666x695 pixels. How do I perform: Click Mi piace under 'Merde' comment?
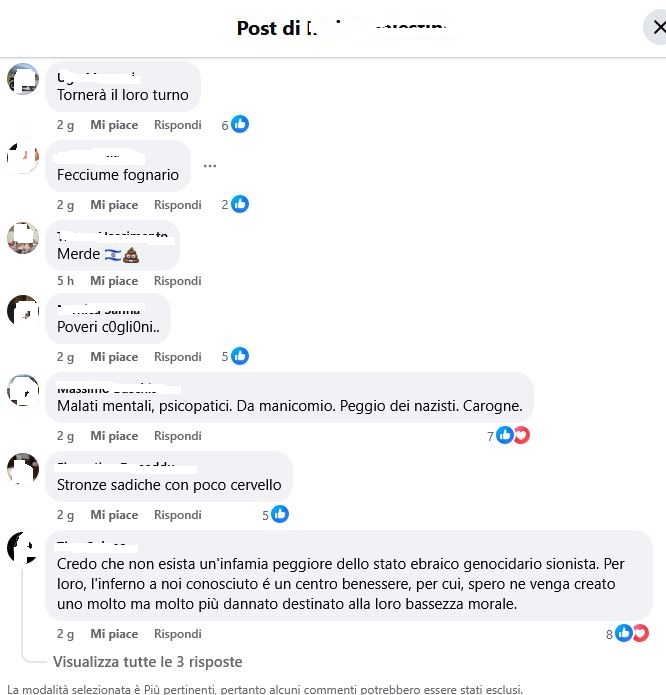point(114,281)
